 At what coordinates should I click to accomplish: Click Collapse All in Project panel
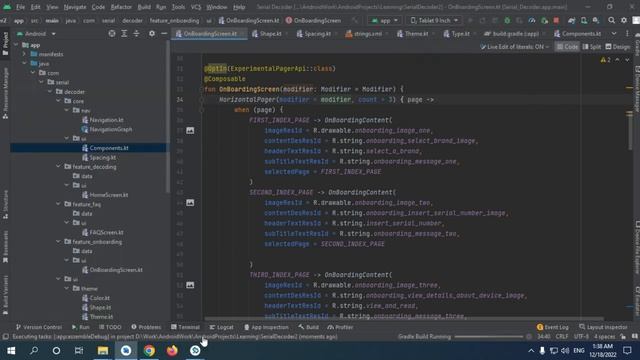(136, 33)
